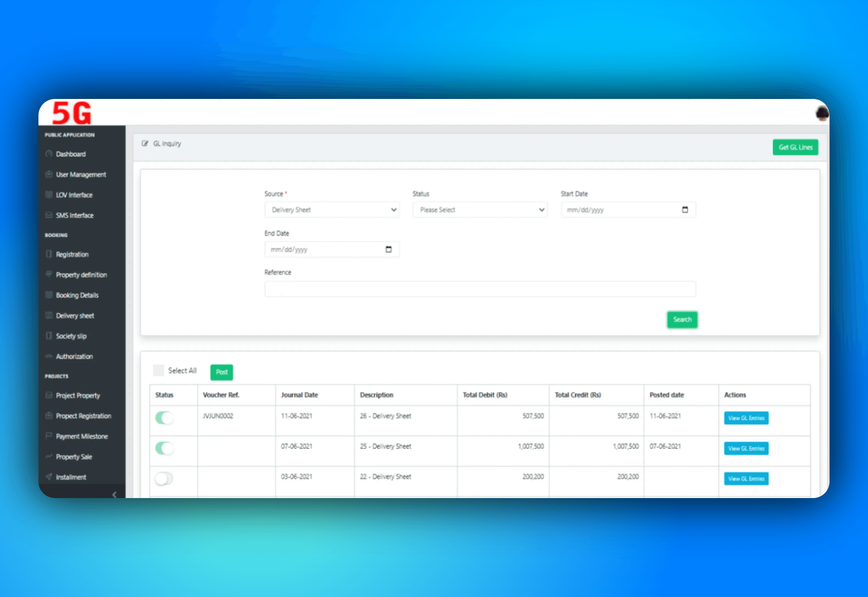Click the Reference input field

(x=480, y=289)
